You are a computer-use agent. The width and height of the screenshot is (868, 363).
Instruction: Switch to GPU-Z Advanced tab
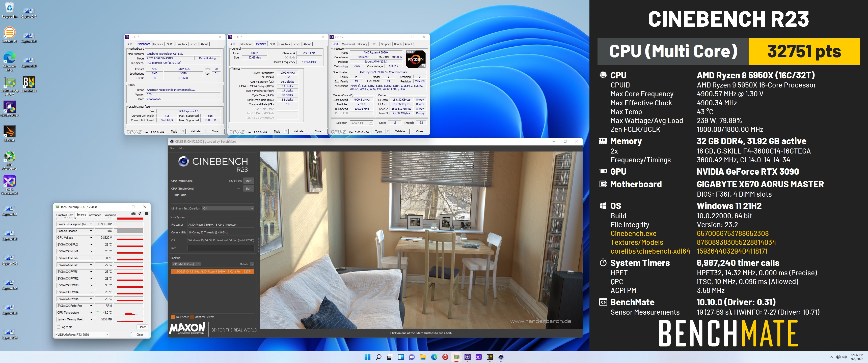pyautogui.click(x=95, y=215)
